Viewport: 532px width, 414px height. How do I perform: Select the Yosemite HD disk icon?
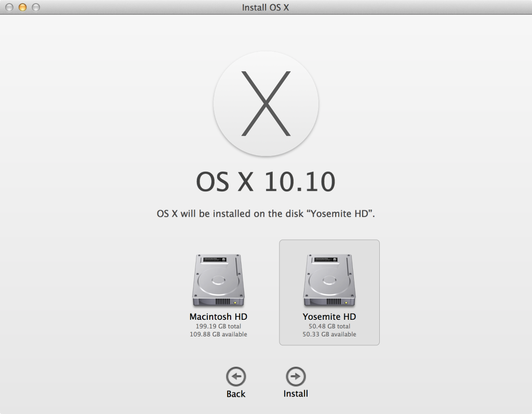tap(329, 280)
